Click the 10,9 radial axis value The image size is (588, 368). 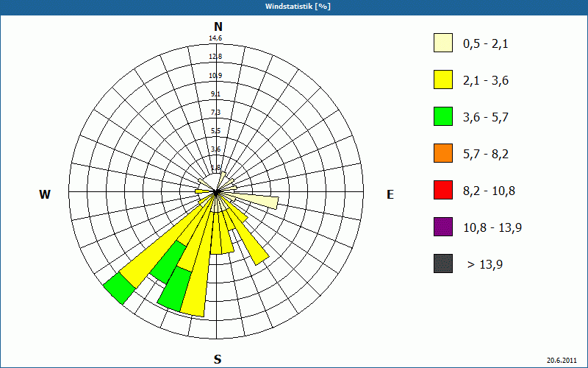pos(215,76)
